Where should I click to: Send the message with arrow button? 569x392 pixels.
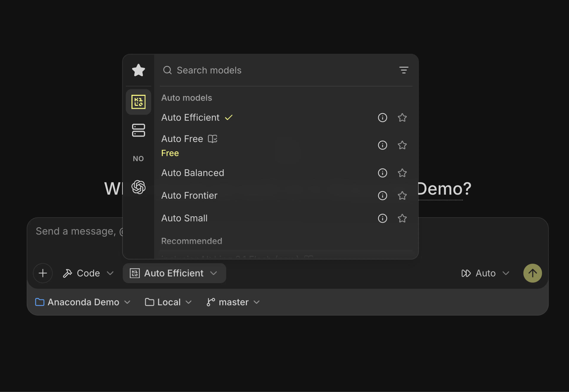click(x=532, y=273)
